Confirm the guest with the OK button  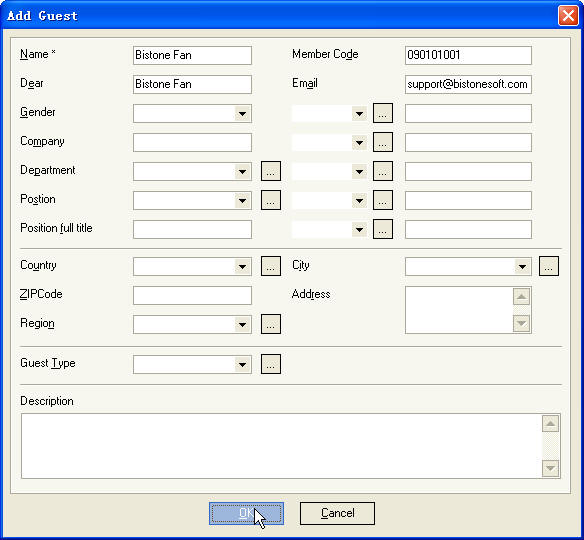pyautogui.click(x=246, y=514)
